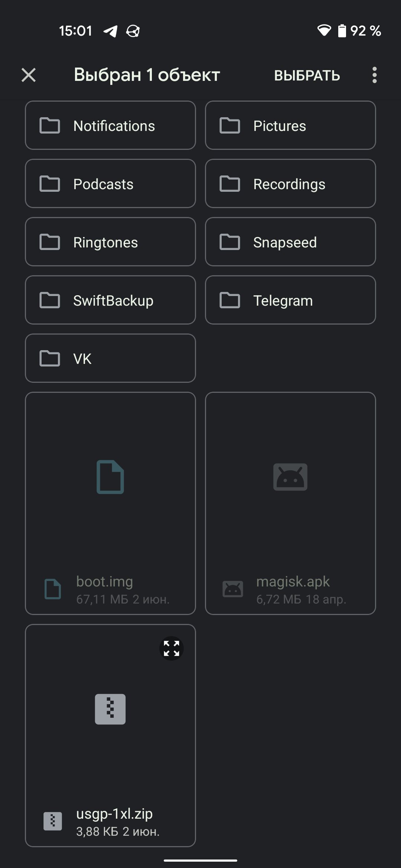401x868 pixels.
Task: Tap the Android icon on magisk.apk thumbnail
Action: [290, 477]
